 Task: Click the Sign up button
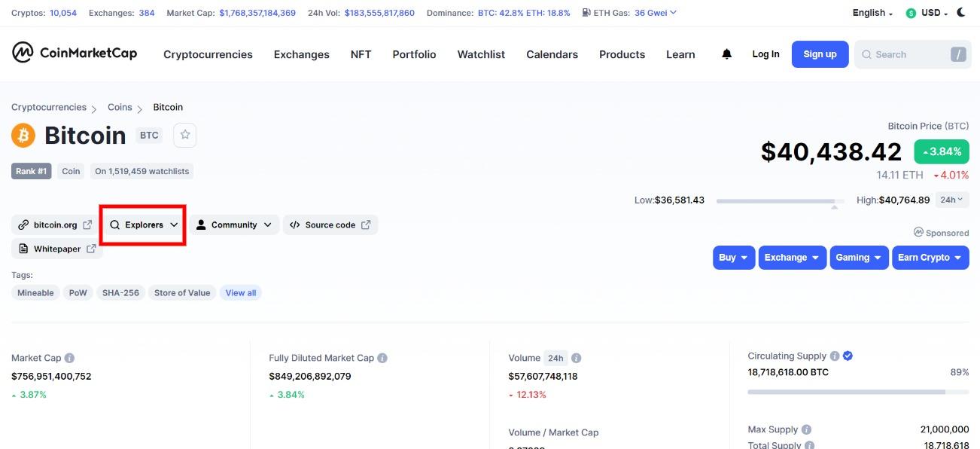pyautogui.click(x=820, y=54)
